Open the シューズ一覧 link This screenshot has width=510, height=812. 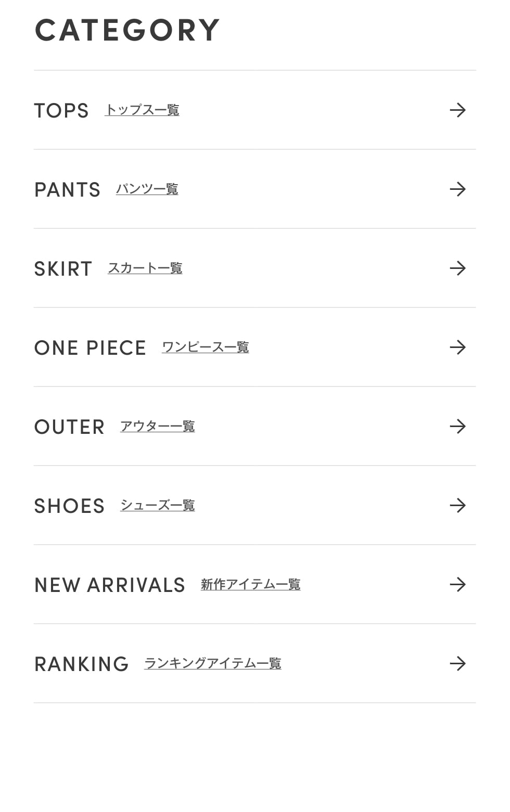[157, 506]
